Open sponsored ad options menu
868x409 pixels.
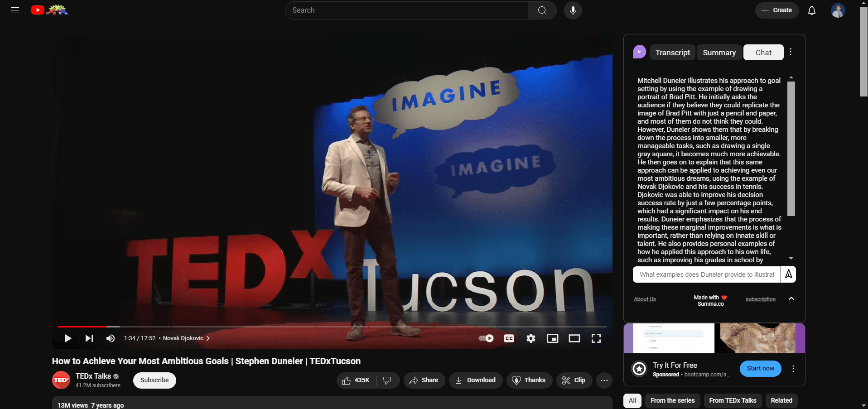(793, 369)
